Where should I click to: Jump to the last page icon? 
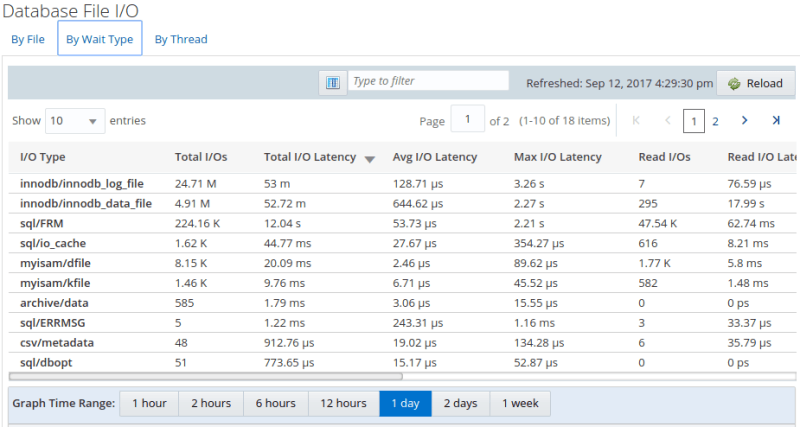(x=775, y=121)
